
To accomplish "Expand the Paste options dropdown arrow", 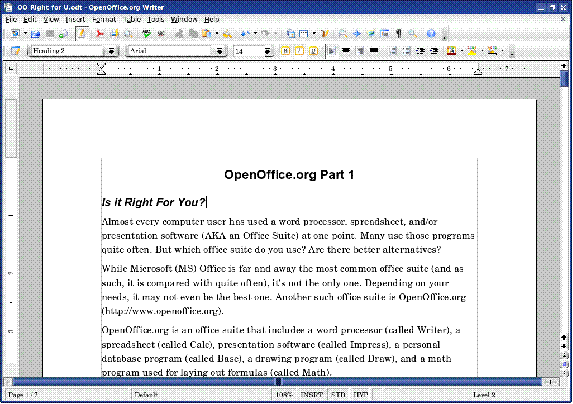I will (x=217, y=34).
